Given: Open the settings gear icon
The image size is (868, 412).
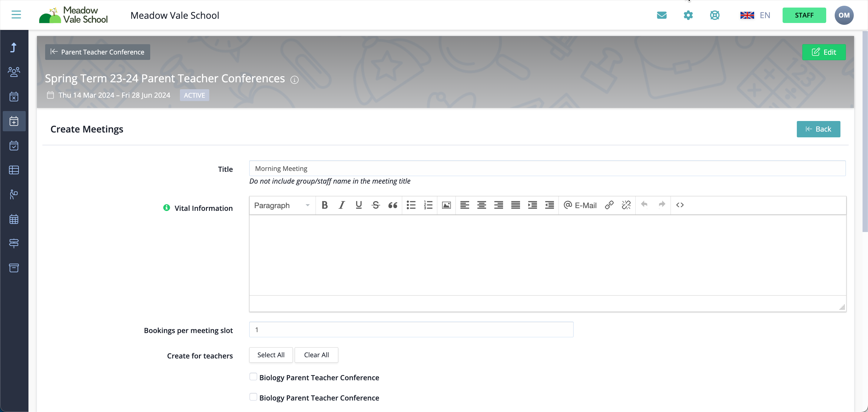Looking at the screenshot, I should point(688,15).
